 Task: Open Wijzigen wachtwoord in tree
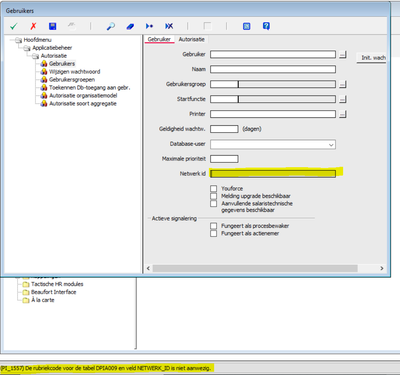[x=74, y=72]
